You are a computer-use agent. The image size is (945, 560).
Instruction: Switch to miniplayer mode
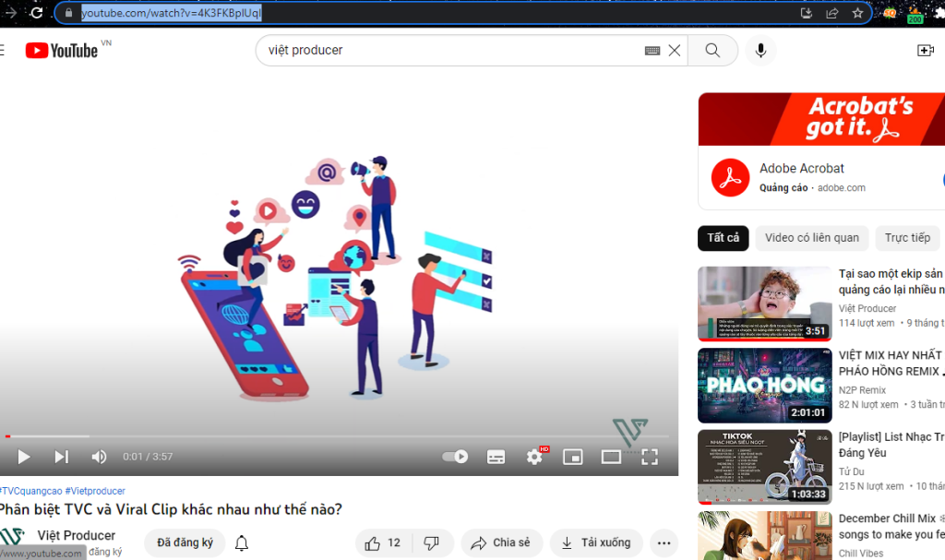point(573,456)
